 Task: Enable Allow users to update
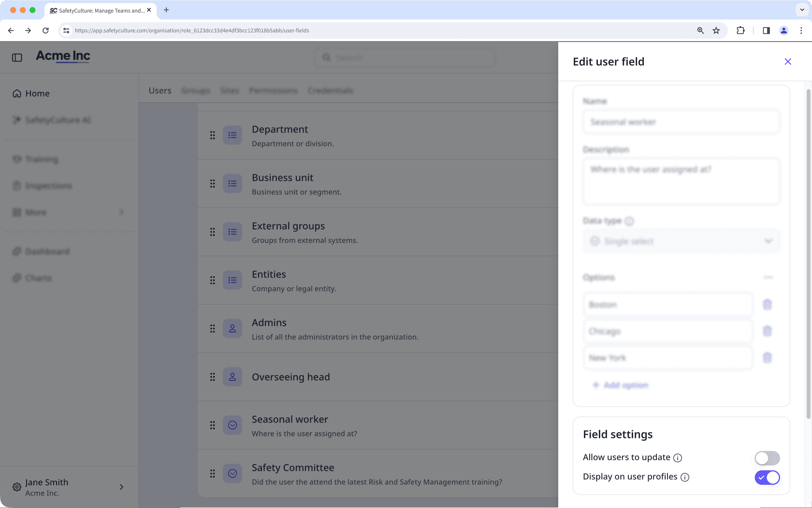click(x=767, y=458)
